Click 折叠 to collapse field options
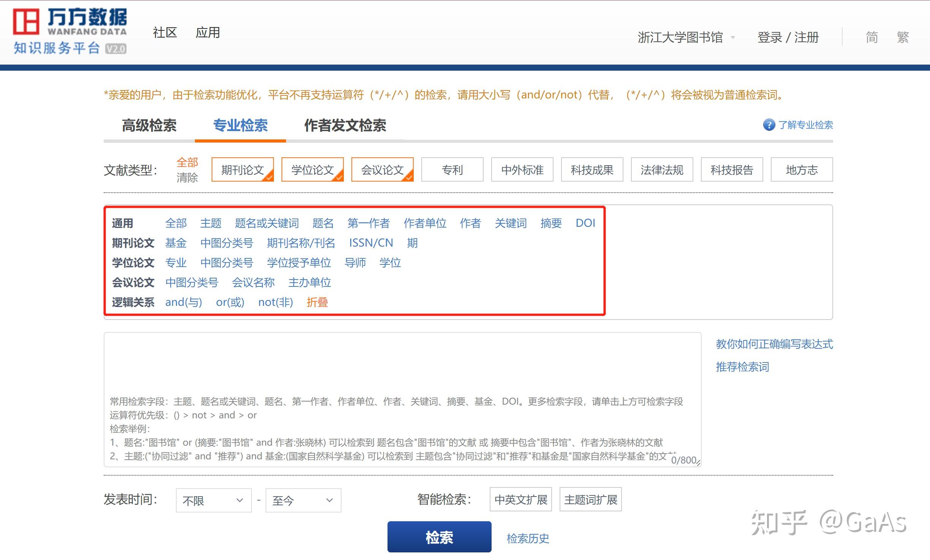The height and width of the screenshot is (560, 930). 317,302
